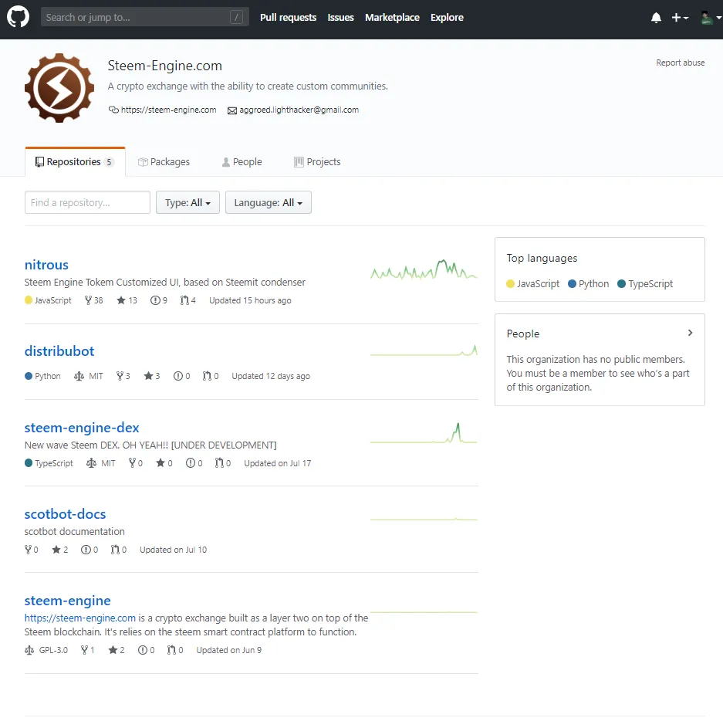723x728 pixels.
Task: Click steem-engine repo fork icon
Action: point(84,650)
